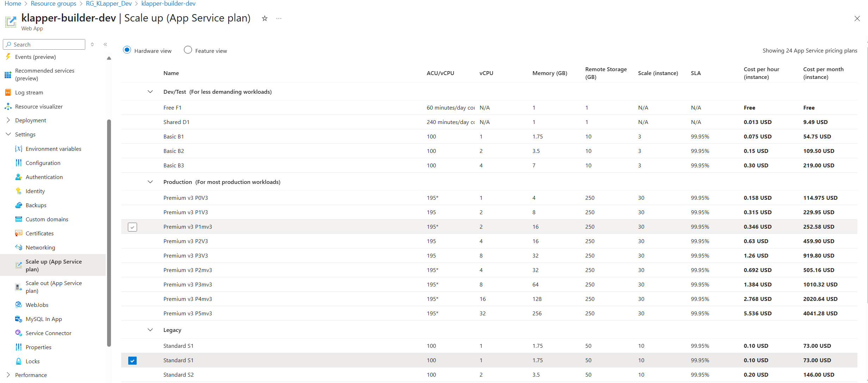Viewport: 868px width, 383px height.
Task: Open Backups in the settings menu
Action: (x=36, y=205)
